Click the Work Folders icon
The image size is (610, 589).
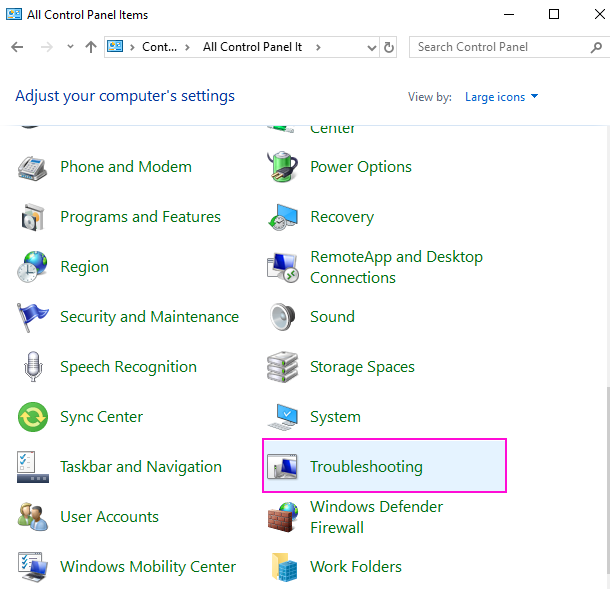[284, 567]
